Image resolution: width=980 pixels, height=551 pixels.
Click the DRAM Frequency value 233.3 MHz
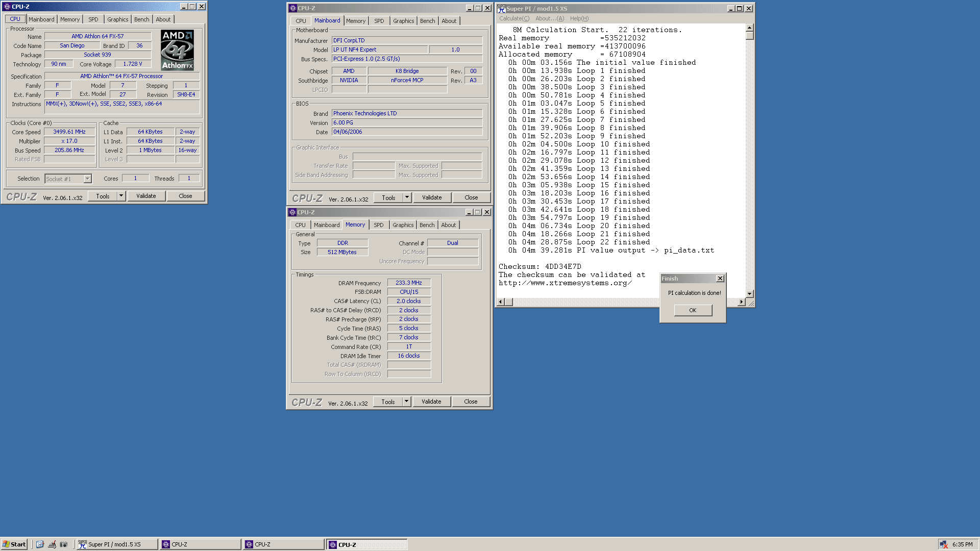[409, 283]
